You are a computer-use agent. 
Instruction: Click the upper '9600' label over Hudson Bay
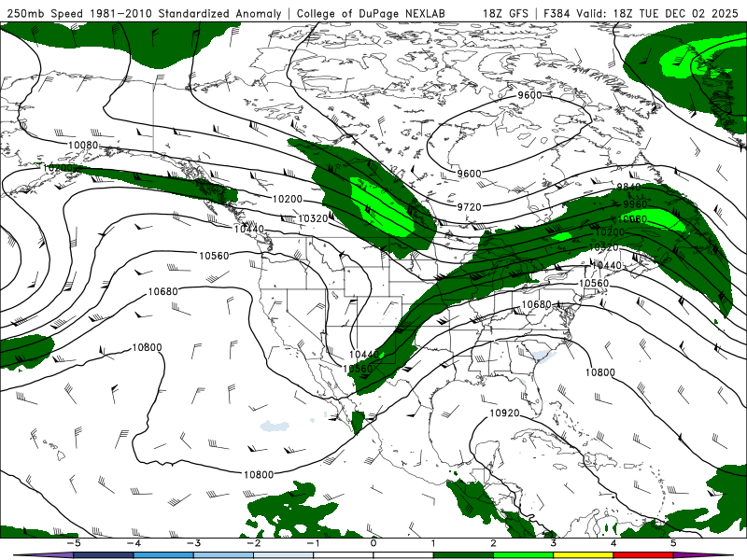click(529, 95)
